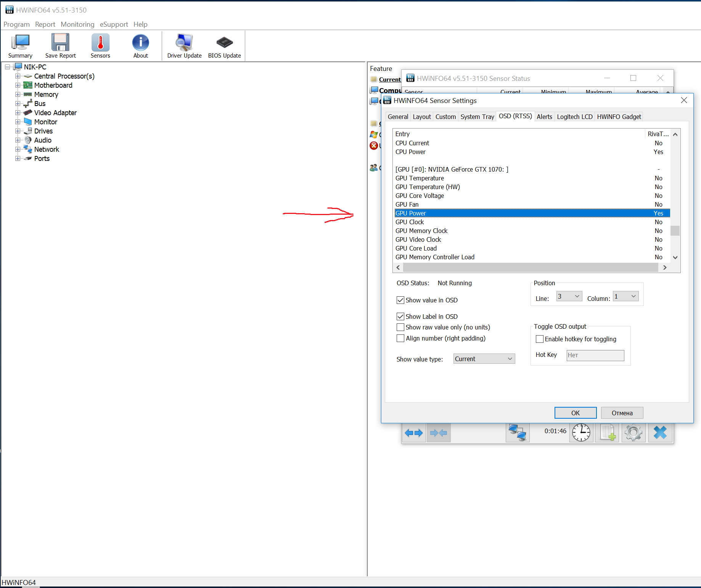Click the Network icon in tree
701x588 pixels.
tap(28, 149)
